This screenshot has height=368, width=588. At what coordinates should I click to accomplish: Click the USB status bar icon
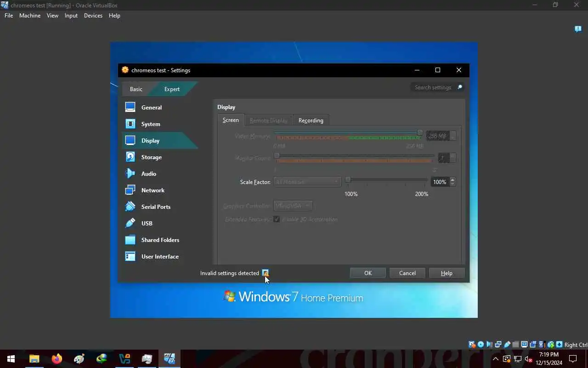[507, 345]
